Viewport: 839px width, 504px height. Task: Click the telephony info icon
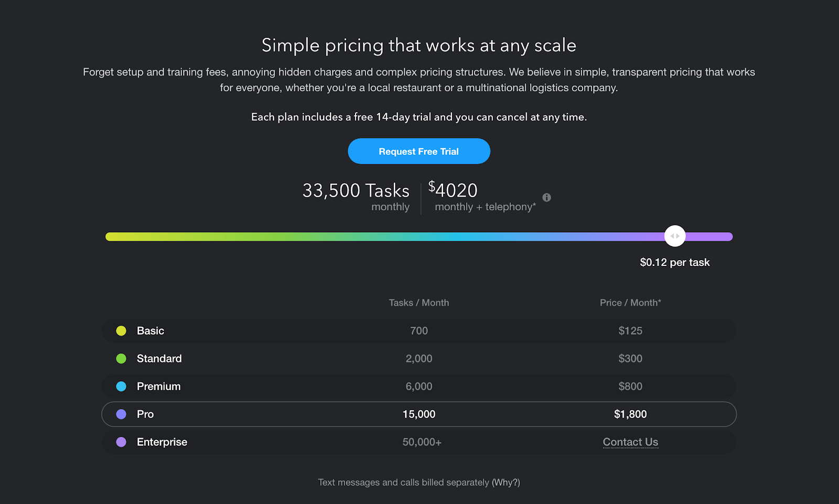pos(546,198)
